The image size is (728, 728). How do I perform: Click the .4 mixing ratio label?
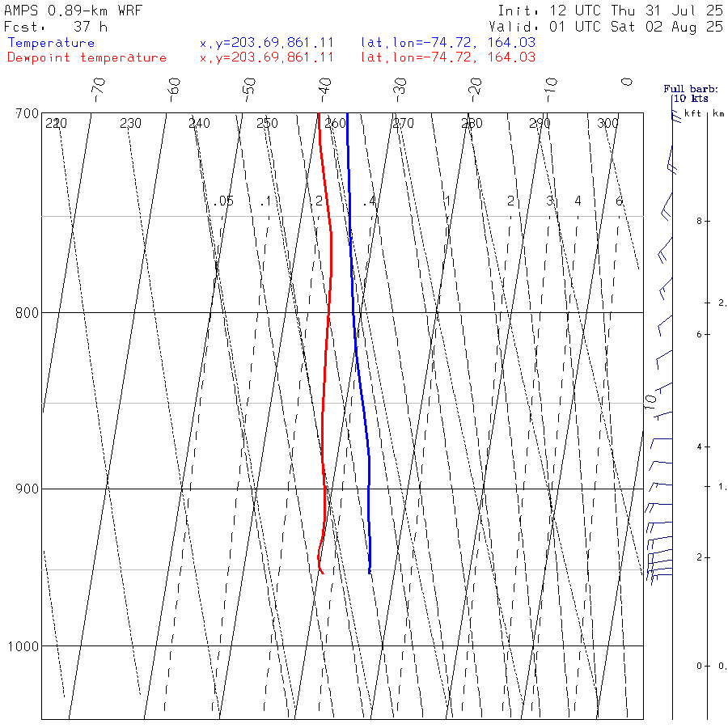pyautogui.click(x=369, y=201)
